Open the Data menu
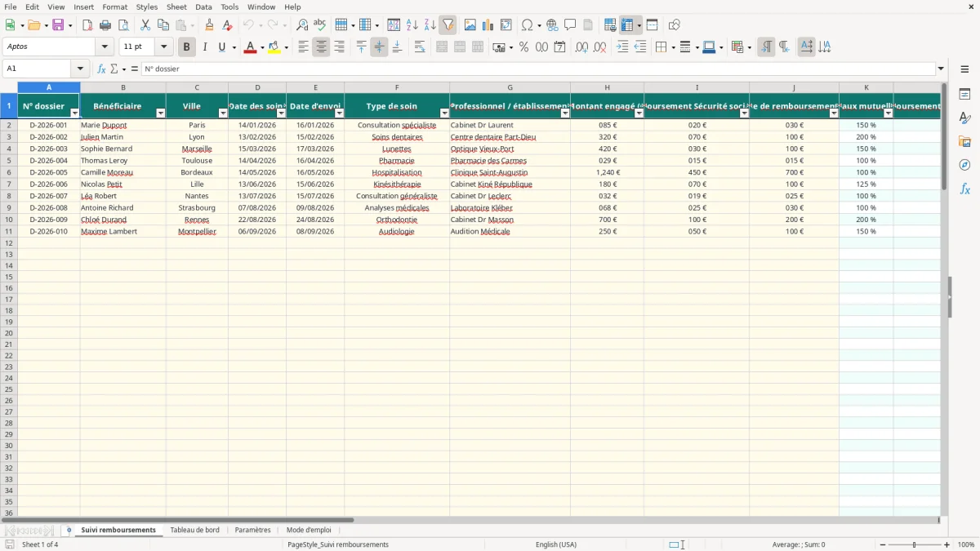This screenshot has width=980, height=551. point(203,7)
